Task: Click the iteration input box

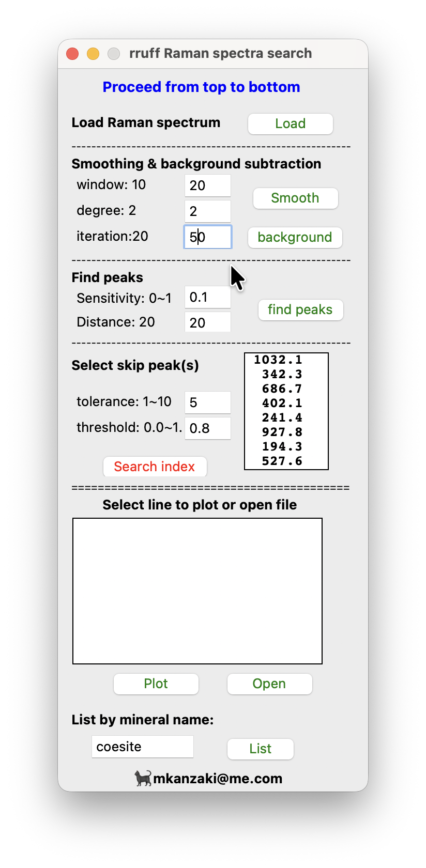Action: (x=207, y=237)
